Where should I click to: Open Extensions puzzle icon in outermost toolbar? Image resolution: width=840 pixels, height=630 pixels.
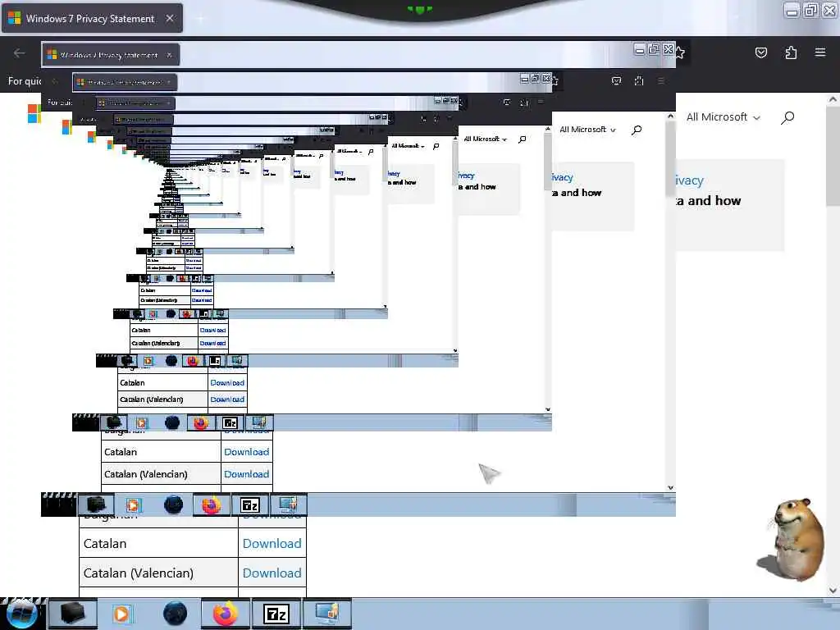tap(791, 52)
